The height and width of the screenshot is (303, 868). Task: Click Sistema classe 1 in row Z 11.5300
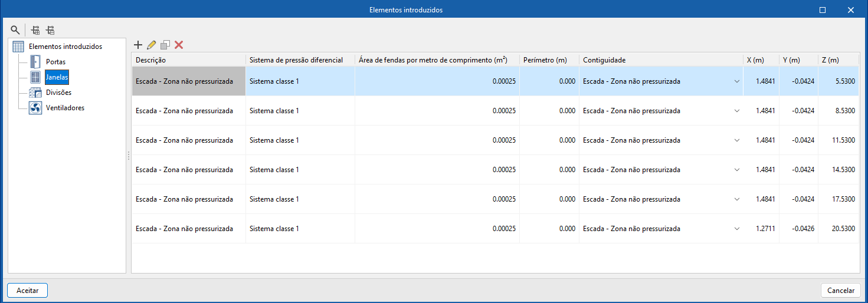tap(300, 140)
